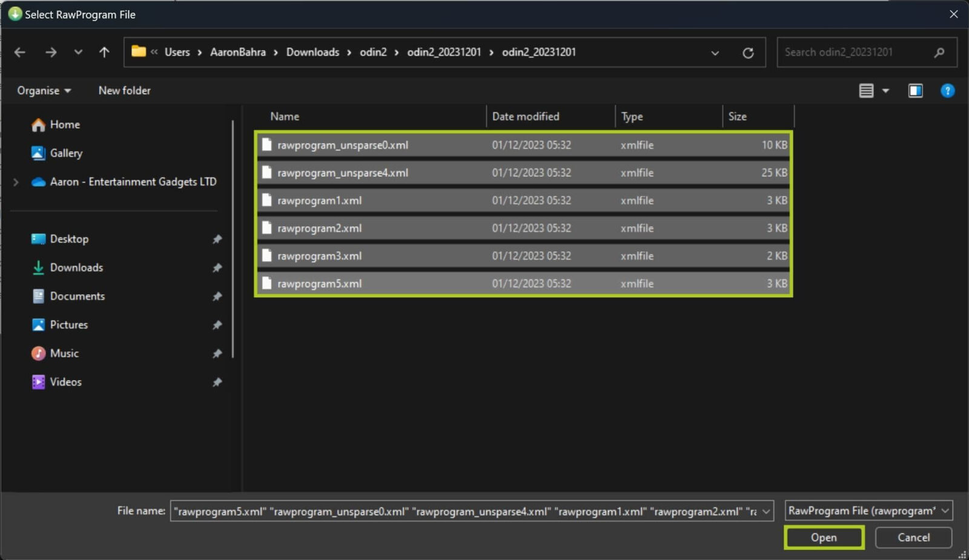Select the rawprogram_unsparse4.xml file

coord(343,173)
